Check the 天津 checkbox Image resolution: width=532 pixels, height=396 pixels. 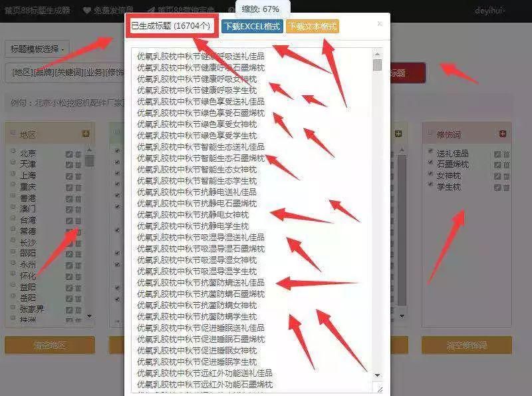[13, 162]
